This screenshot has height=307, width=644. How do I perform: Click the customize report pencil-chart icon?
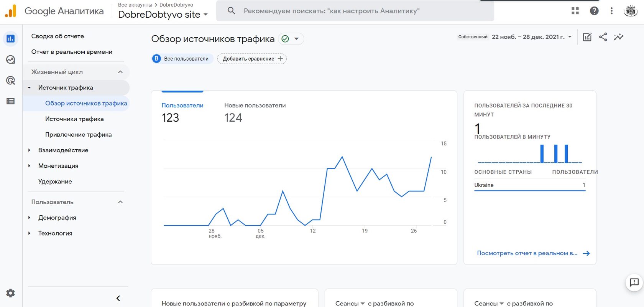coord(587,37)
